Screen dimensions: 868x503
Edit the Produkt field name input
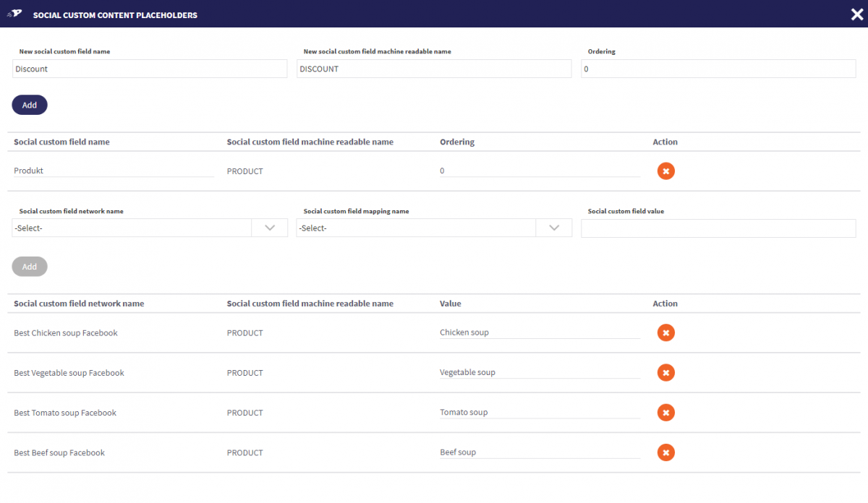click(114, 171)
